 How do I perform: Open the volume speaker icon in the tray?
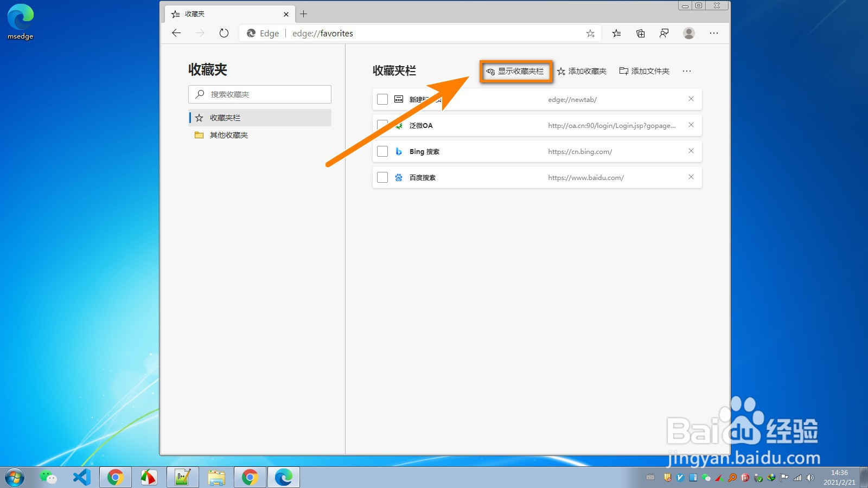(x=810, y=478)
